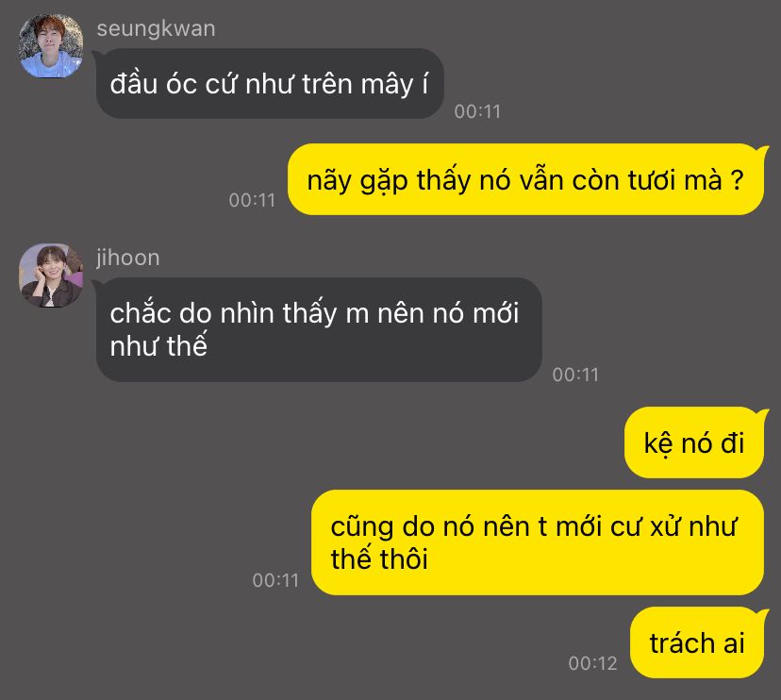Tap the jihoon sender name
Screen dimensions: 781x700
coord(128,258)
